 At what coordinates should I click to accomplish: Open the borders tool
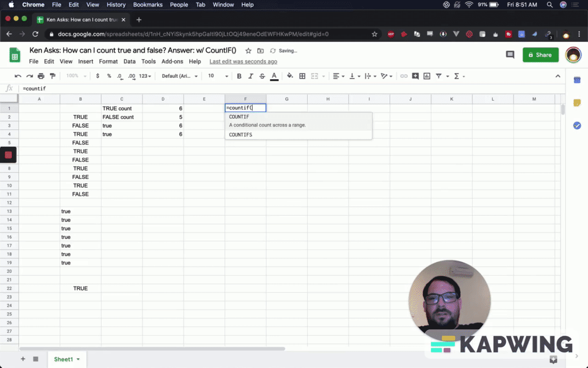pyautogui.click(x=302, y=76)
